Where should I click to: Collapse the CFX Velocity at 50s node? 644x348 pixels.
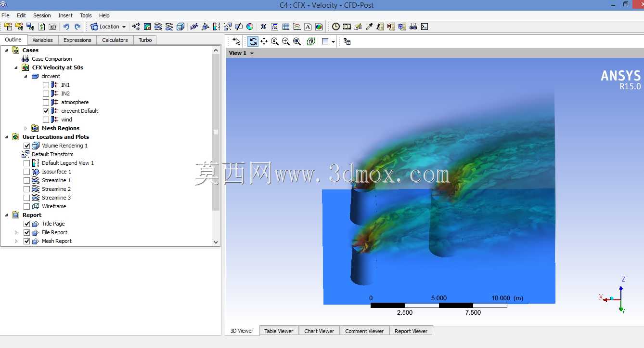point(16,67)
